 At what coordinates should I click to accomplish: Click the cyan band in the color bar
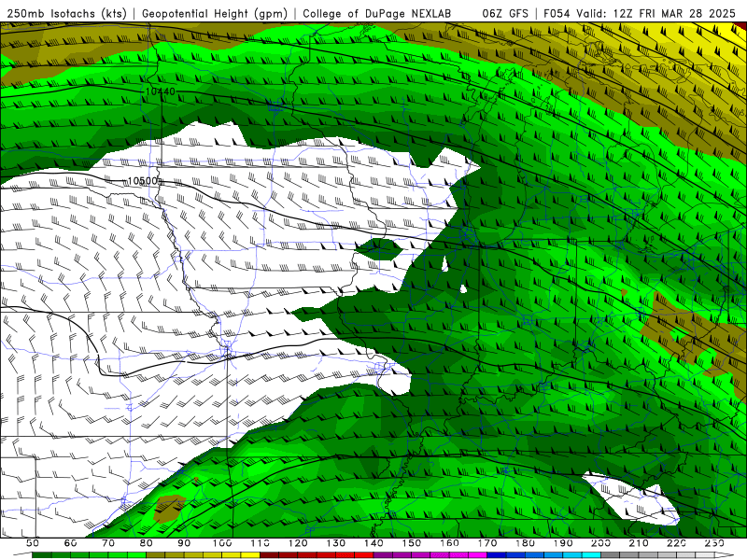tap(591, 554)
